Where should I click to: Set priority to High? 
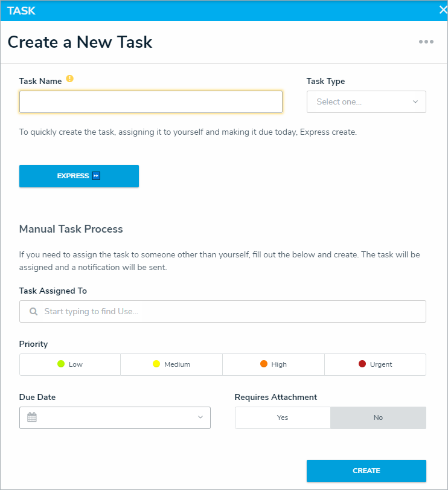point(274,364)
